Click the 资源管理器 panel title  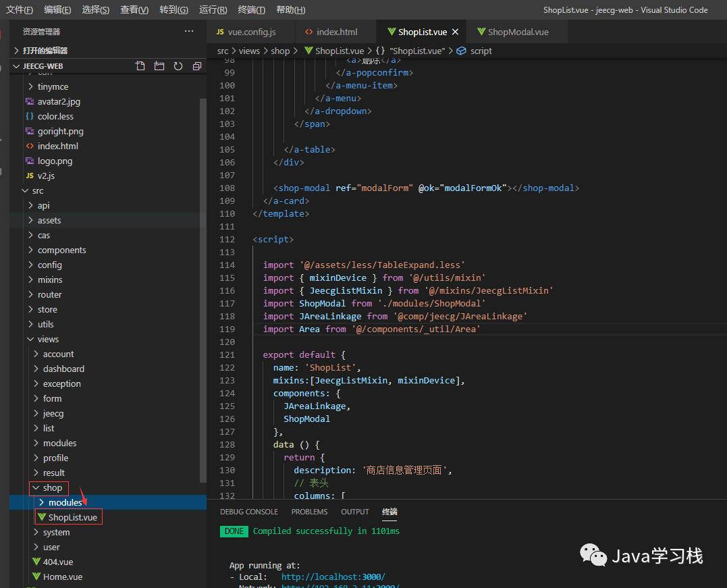41,32
